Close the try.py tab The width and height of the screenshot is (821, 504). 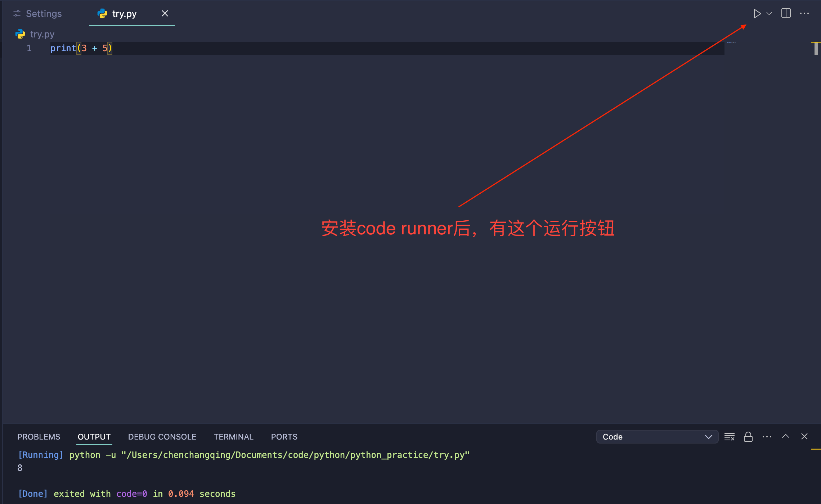point(165,14)
